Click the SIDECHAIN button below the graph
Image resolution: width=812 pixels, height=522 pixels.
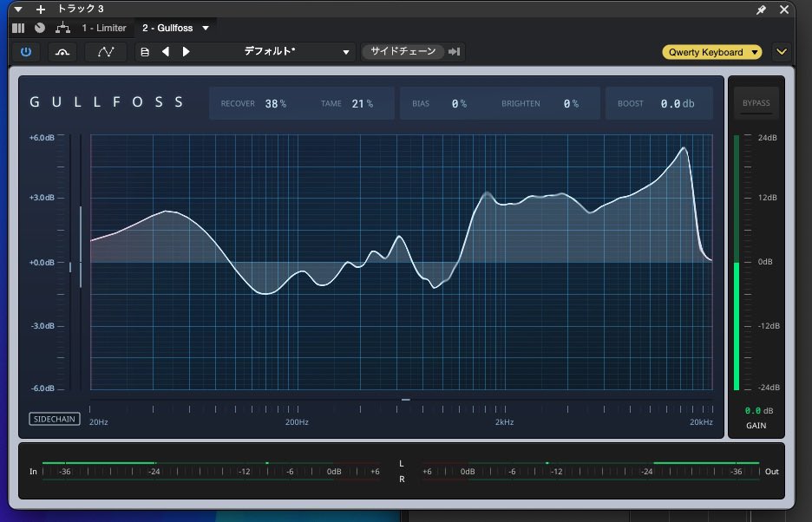pos(55,419)
